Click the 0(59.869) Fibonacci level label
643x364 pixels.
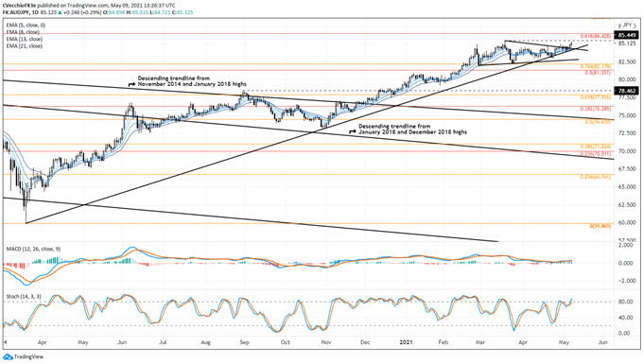(600, 226)
